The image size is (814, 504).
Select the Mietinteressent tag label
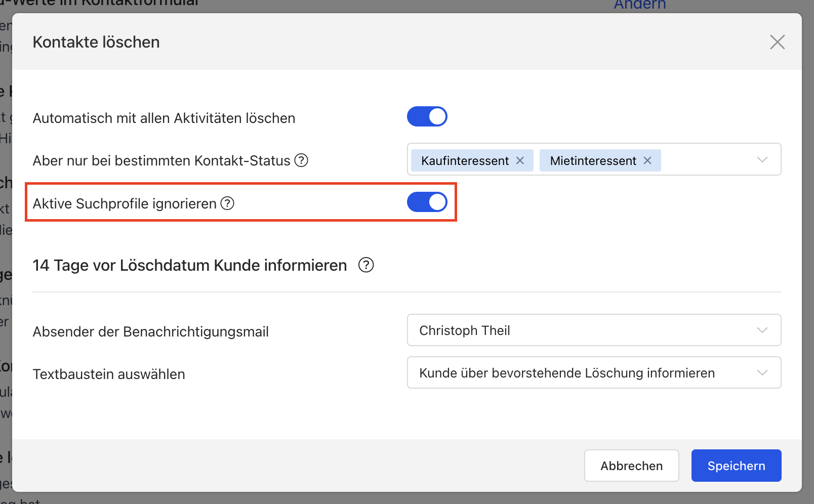(593, 161)
